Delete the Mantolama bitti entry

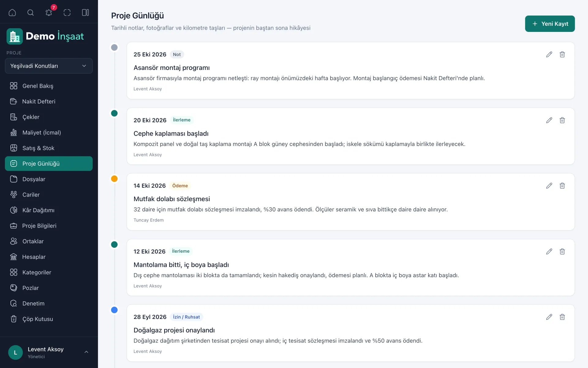point(562,251)
